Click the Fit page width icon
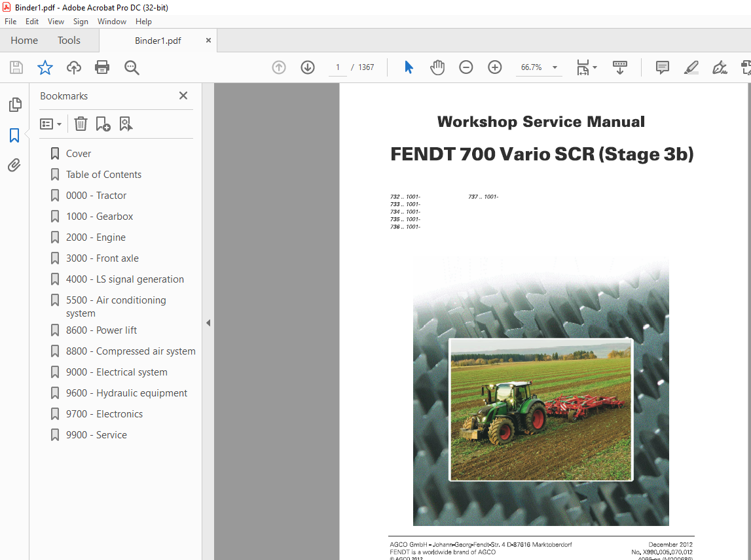The height and width of the screenshot is (560, 751). (x=583, y=67)
